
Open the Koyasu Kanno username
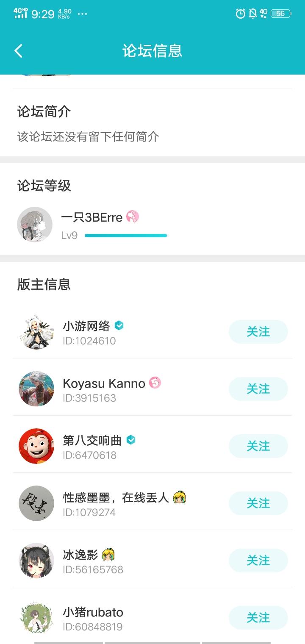[104, 383]
